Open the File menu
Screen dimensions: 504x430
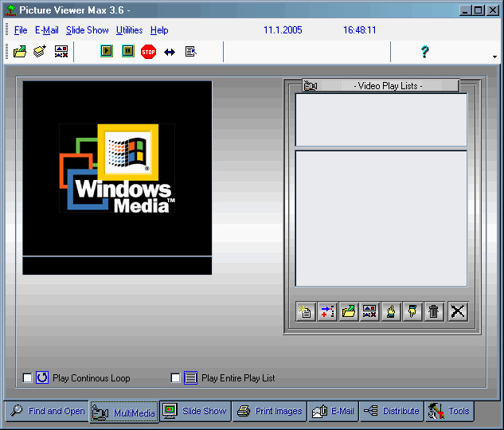pos(21,30)
